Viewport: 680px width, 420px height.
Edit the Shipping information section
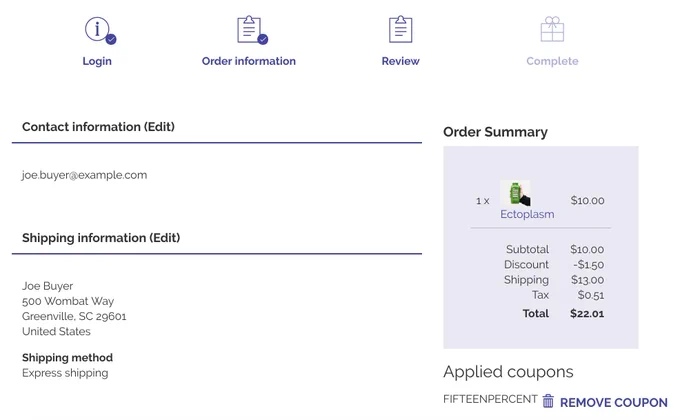coord(165,238)
